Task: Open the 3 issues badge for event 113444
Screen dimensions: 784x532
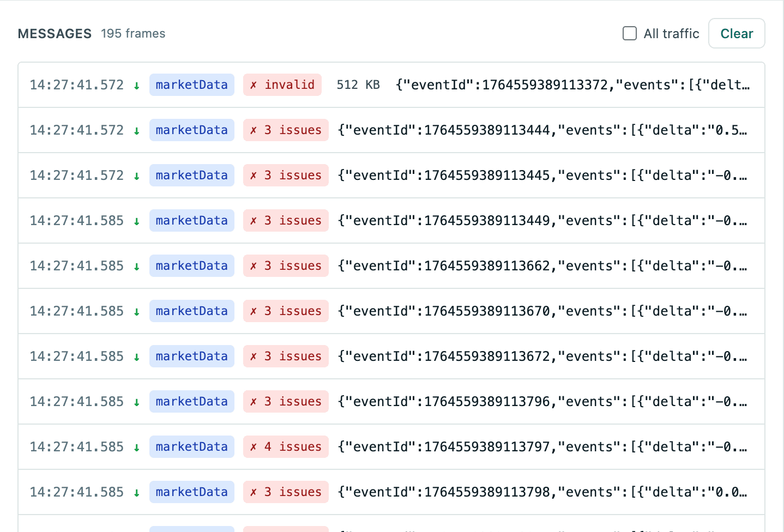Action: pyautogui.click(x=286, y=130)
